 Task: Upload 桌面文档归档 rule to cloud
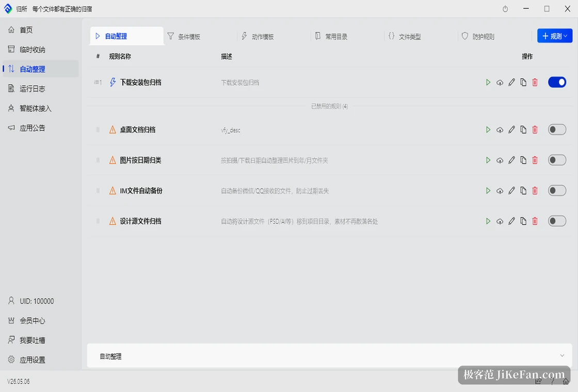500,129
